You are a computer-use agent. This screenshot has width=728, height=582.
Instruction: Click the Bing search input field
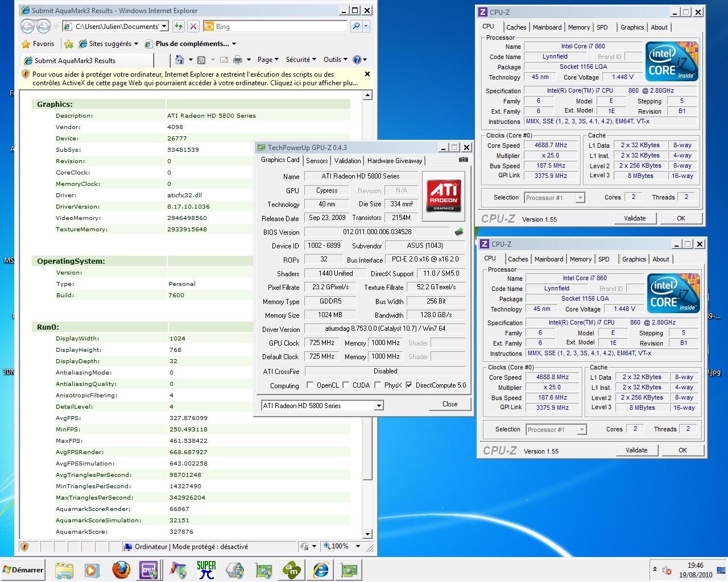tap(275, 26)
